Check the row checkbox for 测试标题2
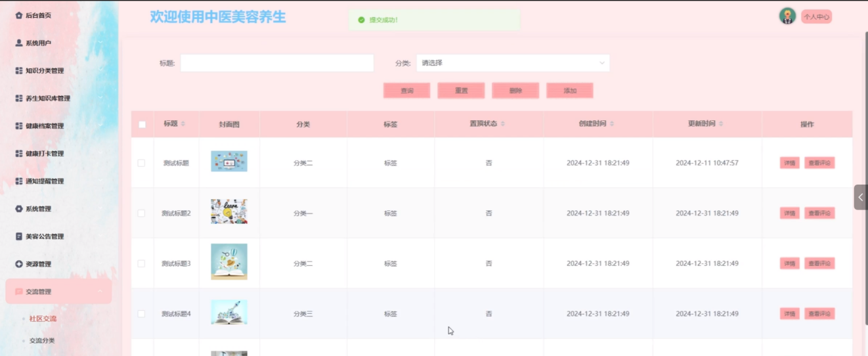 click(141, 213)
